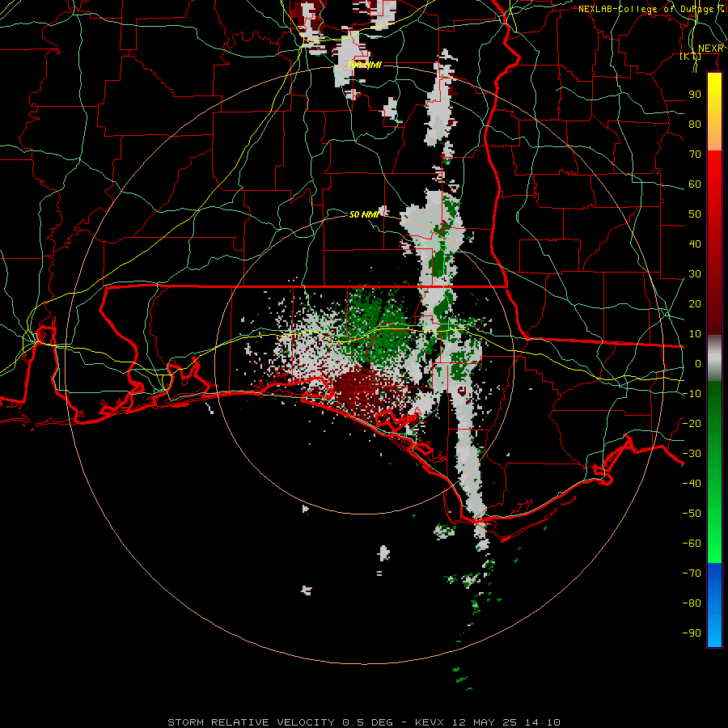This screenshot has height=728, width=728.
Task: Click the -30 value on velocity scale
Action: tap(692, 454)
